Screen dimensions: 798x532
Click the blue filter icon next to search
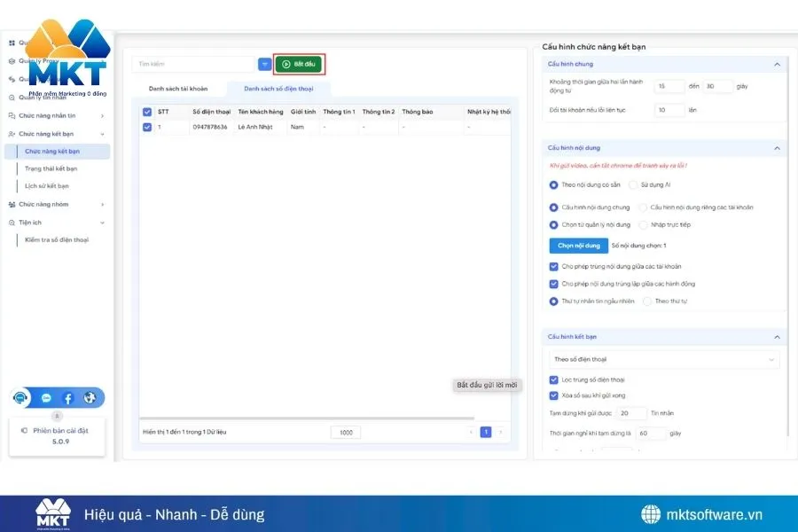(264, 65)
